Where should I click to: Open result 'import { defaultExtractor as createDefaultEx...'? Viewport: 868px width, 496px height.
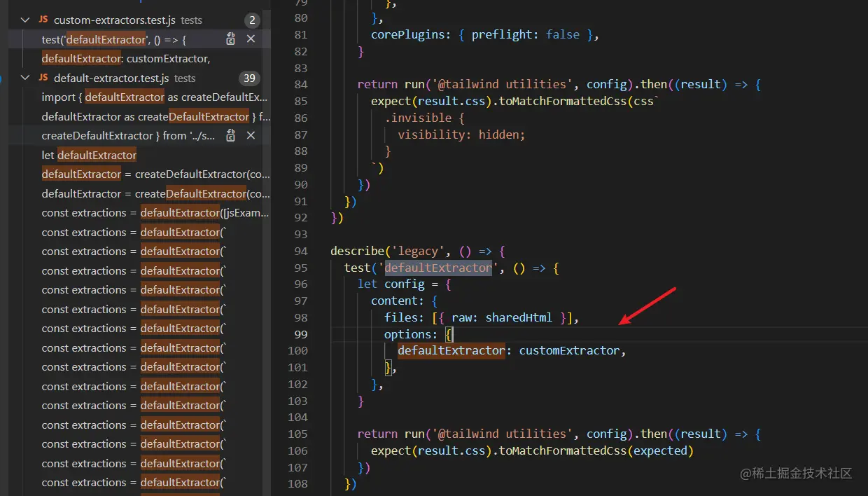155,97
